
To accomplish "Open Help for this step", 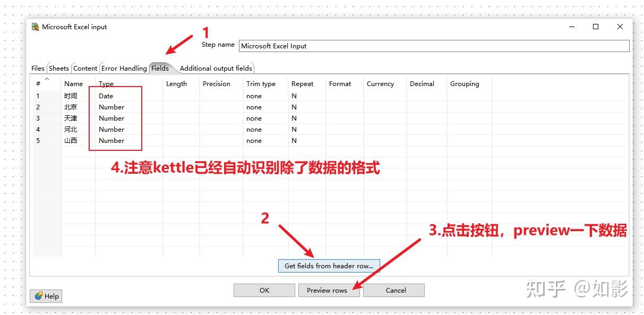I will 46,296.
